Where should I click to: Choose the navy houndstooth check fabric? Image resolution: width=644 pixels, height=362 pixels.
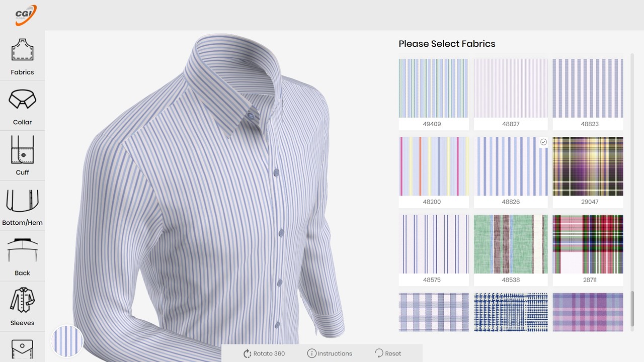click(x=511, y=312)
